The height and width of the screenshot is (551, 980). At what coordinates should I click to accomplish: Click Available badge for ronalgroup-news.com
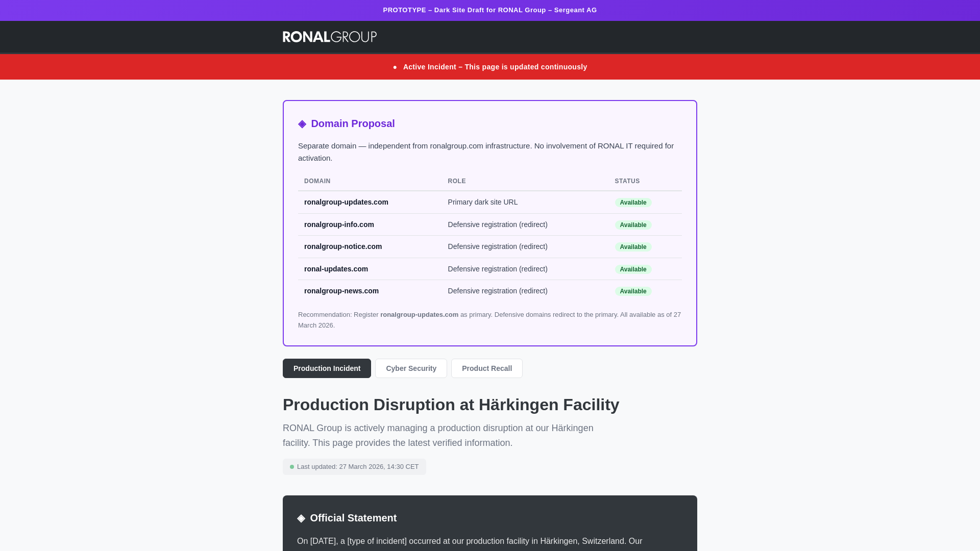(x=633, y=291)
